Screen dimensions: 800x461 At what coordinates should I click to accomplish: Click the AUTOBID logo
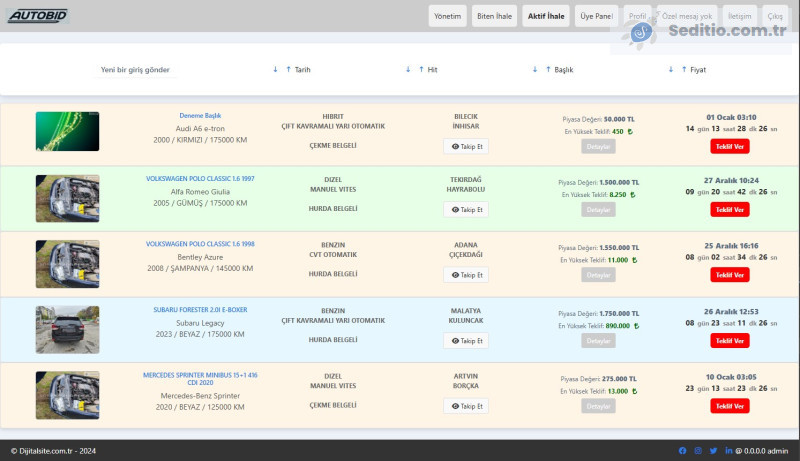point(38,16)
